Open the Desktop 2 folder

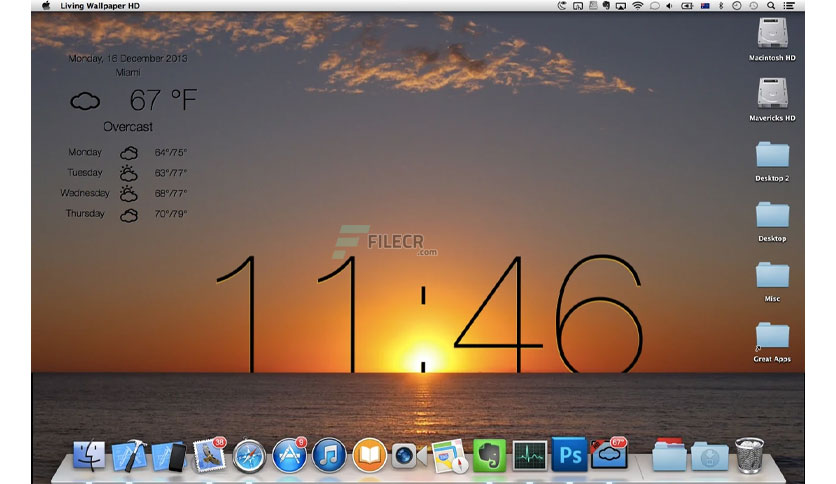pyautogui.click(x=772, y=161)
